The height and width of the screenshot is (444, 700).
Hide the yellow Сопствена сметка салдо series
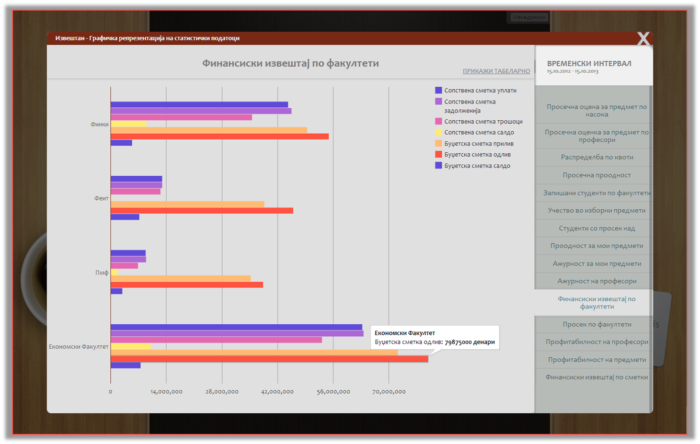pos(438,132)
